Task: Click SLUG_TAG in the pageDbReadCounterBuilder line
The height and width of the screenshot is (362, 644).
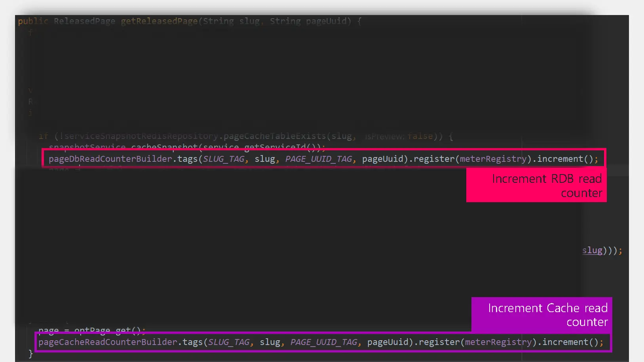Action: (224, 159)
